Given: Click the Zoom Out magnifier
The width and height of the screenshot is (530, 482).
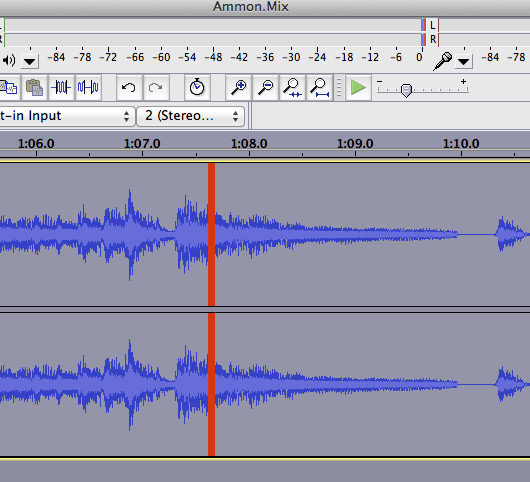Looking at the screenshot, I should pyautogui.click(x=265, y=88).
